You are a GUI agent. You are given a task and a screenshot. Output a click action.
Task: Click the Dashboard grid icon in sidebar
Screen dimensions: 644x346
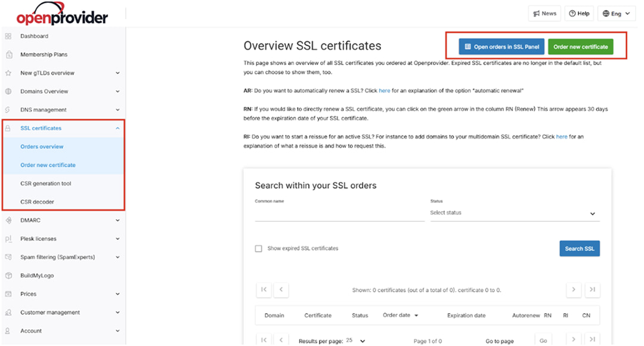pos(8,36)
